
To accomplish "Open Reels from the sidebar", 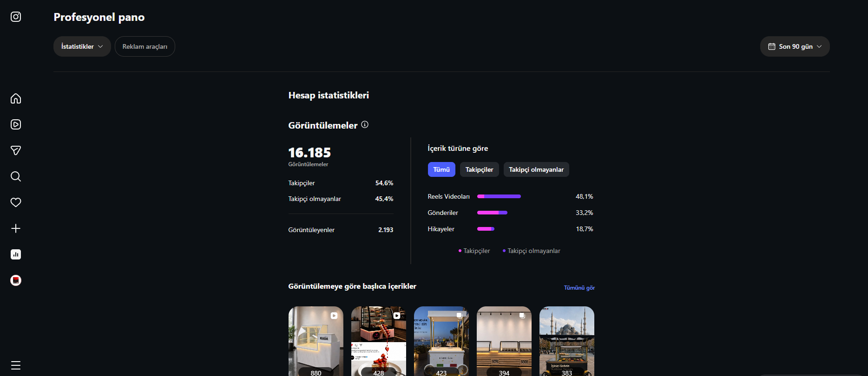I will (x=16, y=124).
